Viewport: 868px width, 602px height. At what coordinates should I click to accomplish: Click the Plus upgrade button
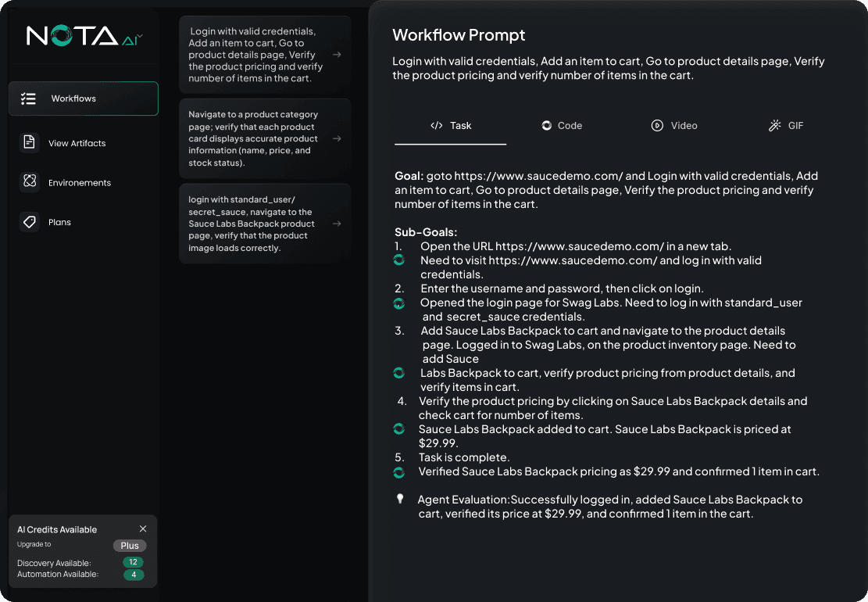(130, 546)
